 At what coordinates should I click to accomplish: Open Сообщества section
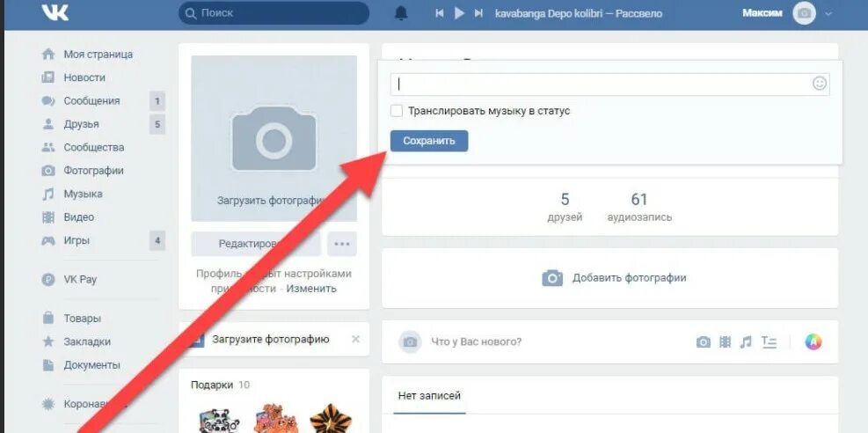click(93, 147)
